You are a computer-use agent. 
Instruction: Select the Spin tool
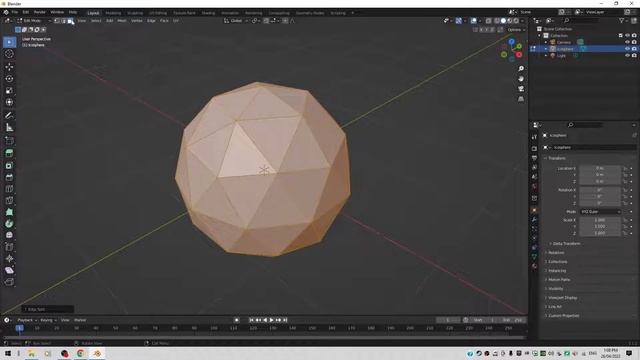pyautogui.click(x=9, y=224)
